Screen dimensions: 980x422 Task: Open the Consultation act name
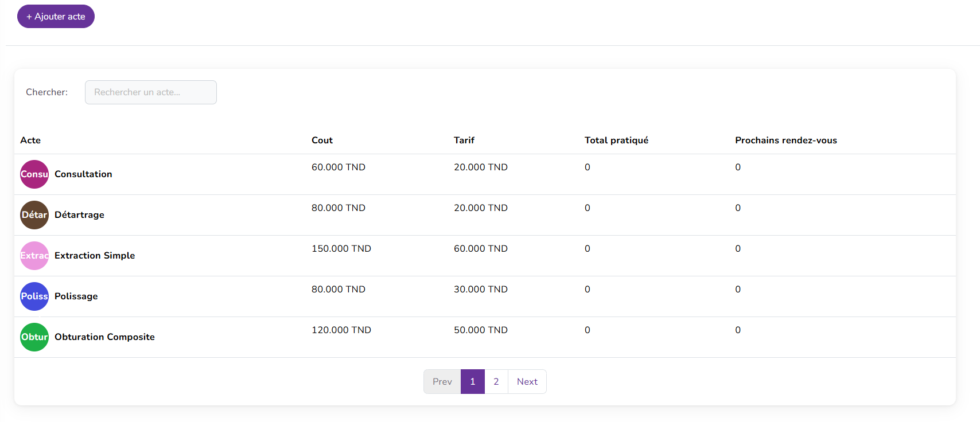pos(83,174)
